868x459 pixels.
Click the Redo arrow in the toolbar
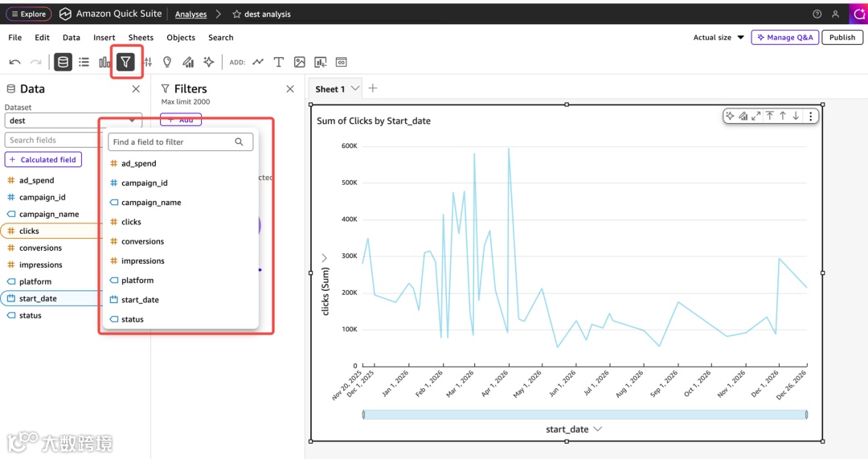[35, 62]
